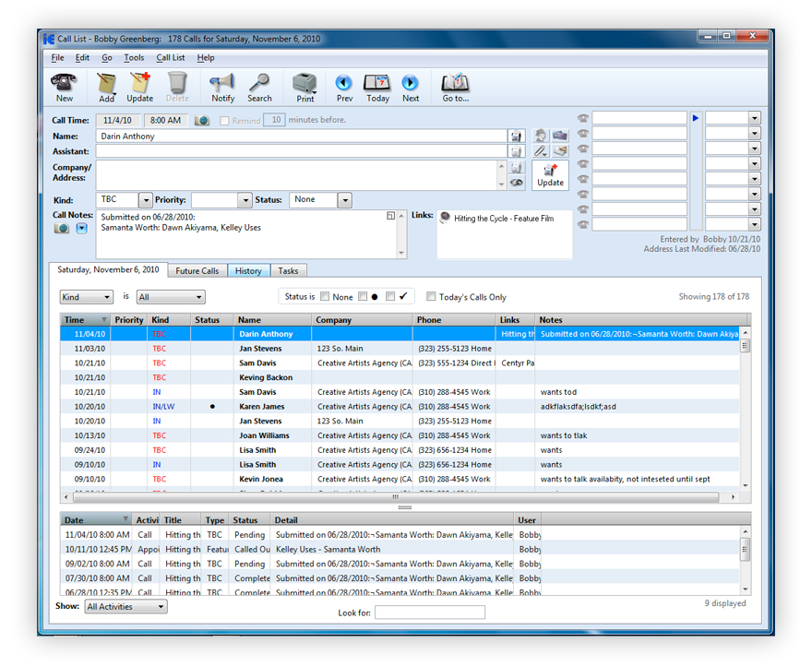Select history entry Kelley Uses - Samanta Worth
This screenshot has width=812, height=666.
pyautogui.click(x=400, y=549)
